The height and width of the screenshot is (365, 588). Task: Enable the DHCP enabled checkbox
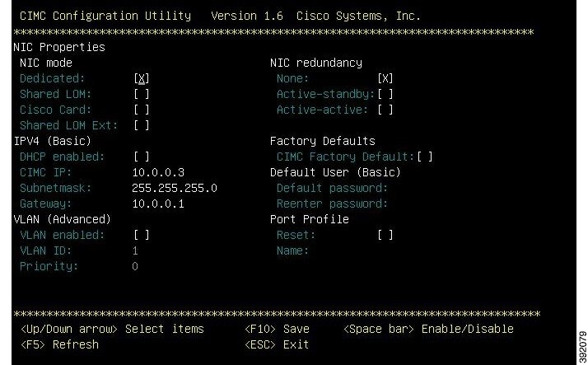(142, 157)
